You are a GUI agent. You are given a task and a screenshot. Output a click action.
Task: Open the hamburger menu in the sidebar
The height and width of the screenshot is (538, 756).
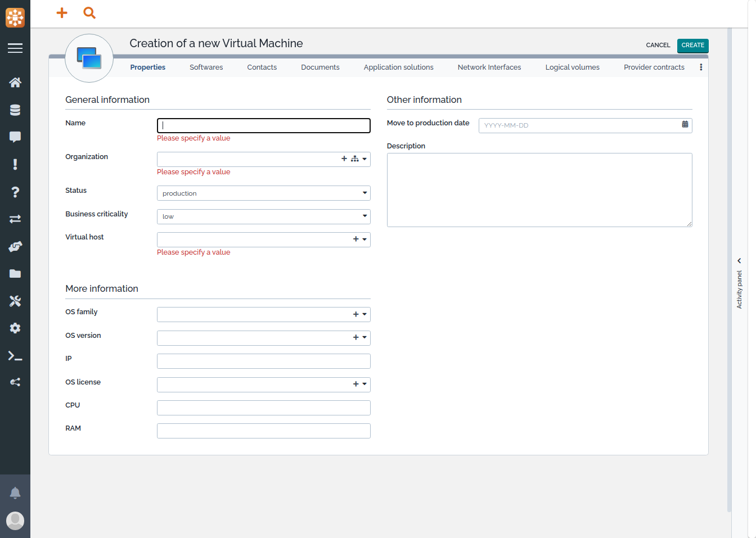15,48
